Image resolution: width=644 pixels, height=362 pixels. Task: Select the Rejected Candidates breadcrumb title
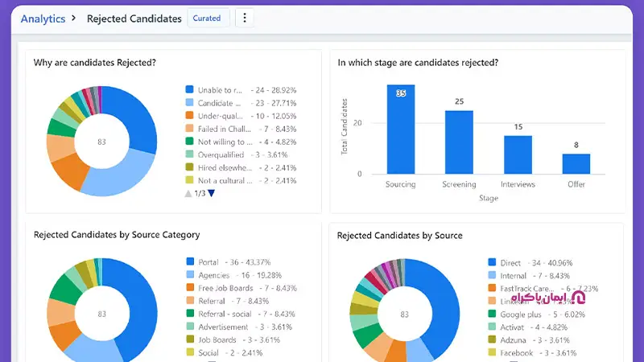tap(134, 19)
